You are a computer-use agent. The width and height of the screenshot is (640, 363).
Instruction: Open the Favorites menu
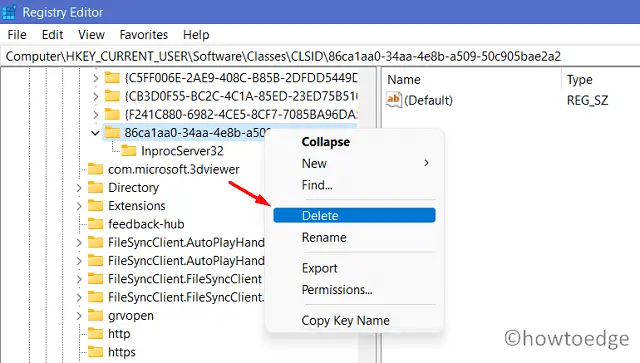coord(144,35)
